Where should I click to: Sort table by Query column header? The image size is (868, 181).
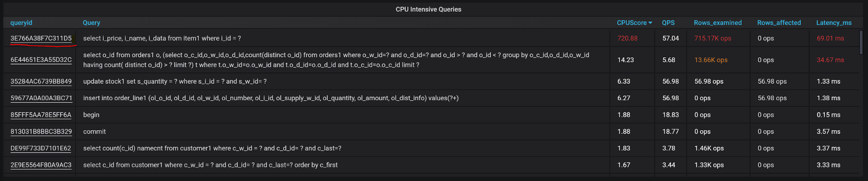pyautogui.click(x=91, y=23)
